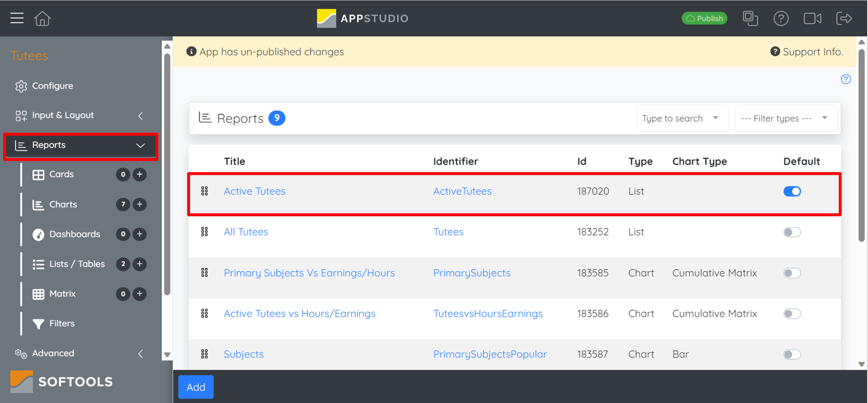868x403 pixels.
Task: Turn on default for Subjects chart
Action: [792, 354]
